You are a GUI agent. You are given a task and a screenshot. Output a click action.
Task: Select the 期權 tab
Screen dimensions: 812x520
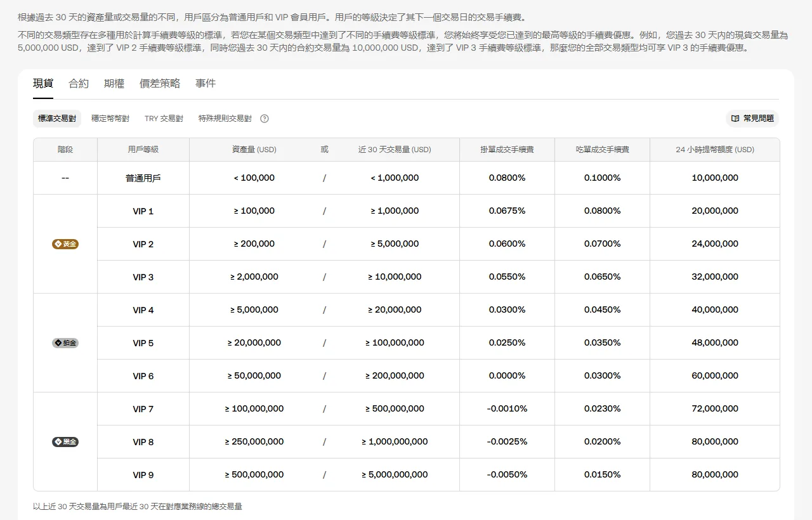pos(114,84)
